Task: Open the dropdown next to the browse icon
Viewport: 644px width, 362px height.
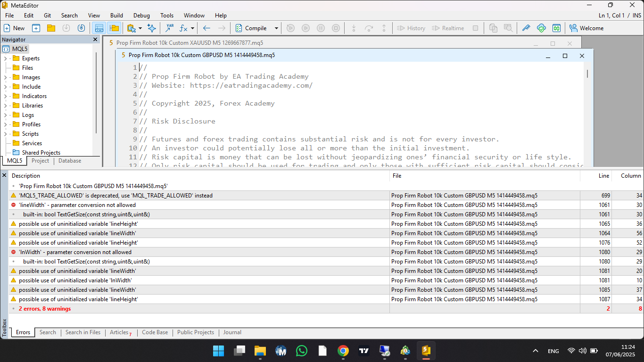Action: pos(140,28)
